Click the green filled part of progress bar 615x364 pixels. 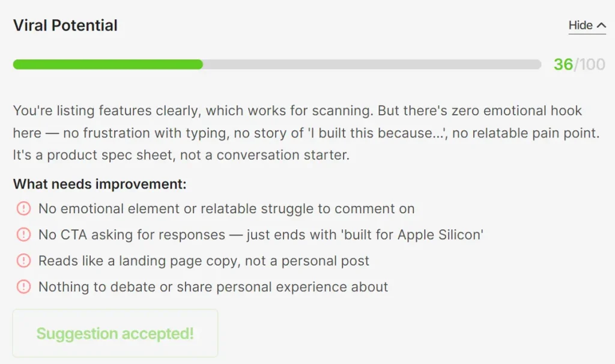[108, 64]
